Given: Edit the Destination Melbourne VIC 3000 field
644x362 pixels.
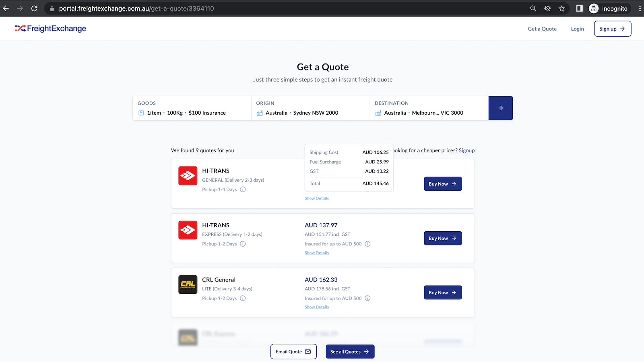Looking at the screenshot, I should [x=429, y=108].
